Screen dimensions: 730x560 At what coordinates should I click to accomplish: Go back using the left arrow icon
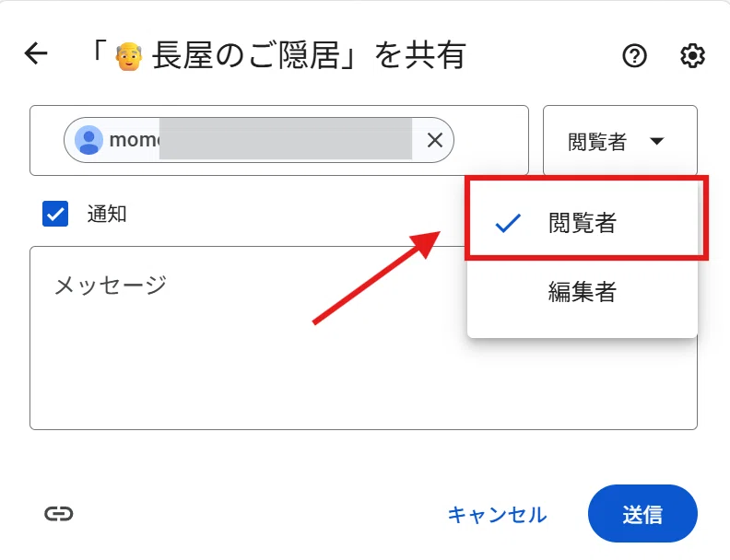(x=36, y=53)
